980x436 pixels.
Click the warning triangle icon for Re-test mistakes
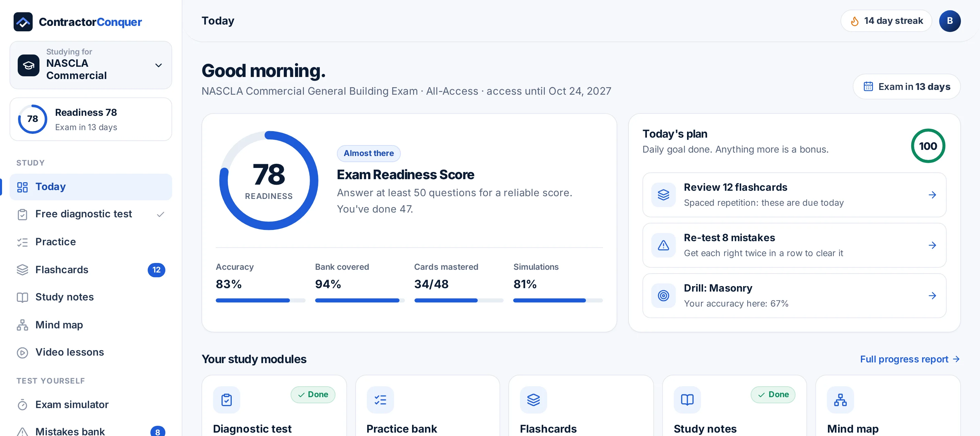point(664,245)
